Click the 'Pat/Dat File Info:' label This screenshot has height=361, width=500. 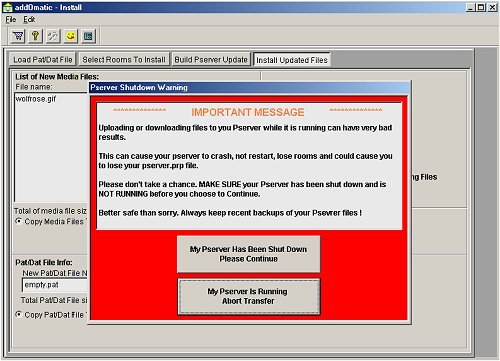click(44, 262)
